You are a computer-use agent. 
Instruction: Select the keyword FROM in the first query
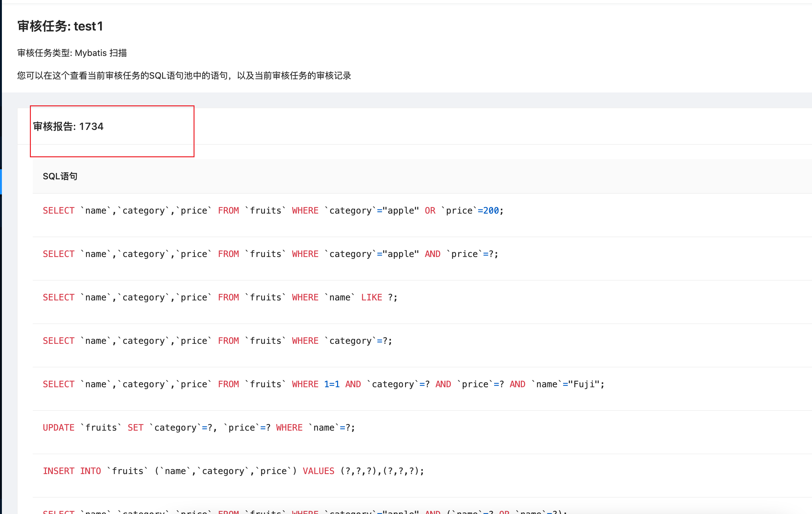click(228, 210)
